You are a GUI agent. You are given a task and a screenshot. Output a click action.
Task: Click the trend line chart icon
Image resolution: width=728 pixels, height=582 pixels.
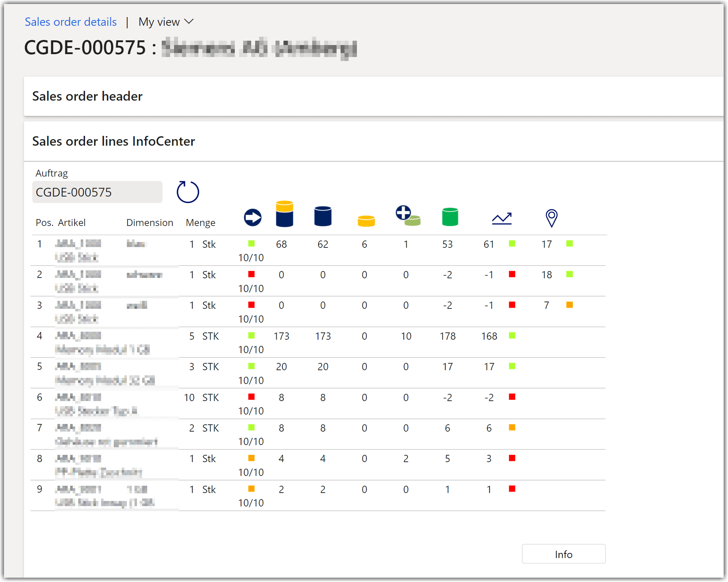(502, 218)
